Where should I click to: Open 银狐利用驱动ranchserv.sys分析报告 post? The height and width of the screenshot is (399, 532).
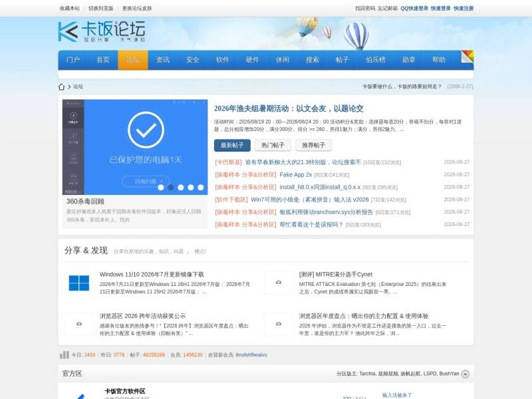(x=326, y=212)
